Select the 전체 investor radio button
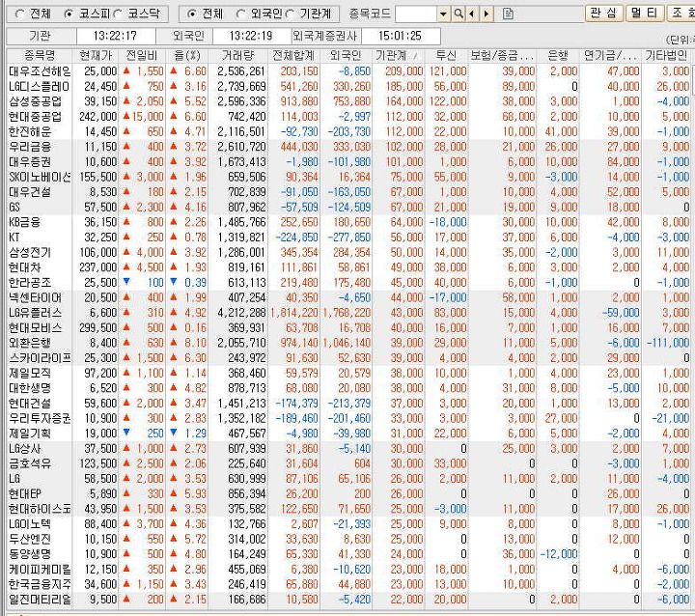 191,14
